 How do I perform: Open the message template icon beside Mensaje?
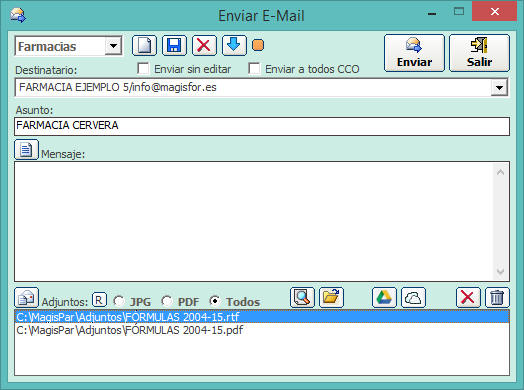pos(26,150)
